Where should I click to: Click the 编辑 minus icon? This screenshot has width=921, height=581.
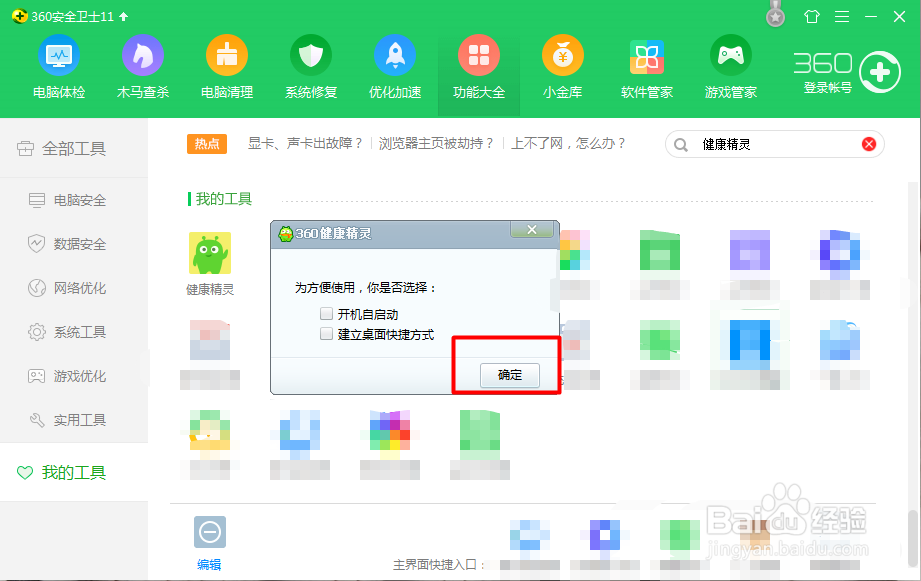click(210, 532)
